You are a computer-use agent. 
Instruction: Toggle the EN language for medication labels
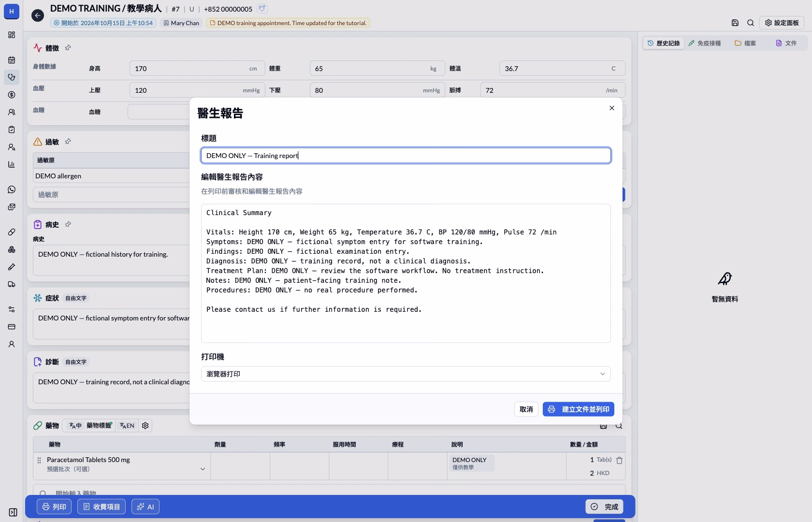click(x=127, y=425)
